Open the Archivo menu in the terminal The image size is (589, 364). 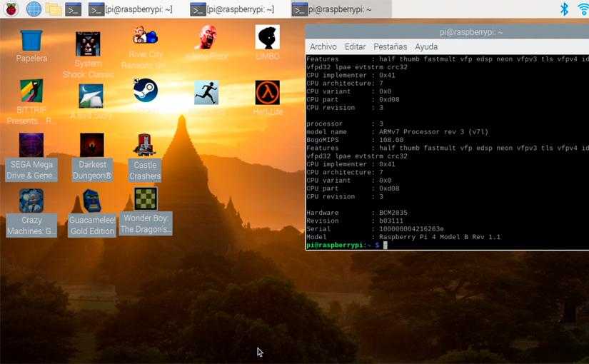tap(323, 47)
